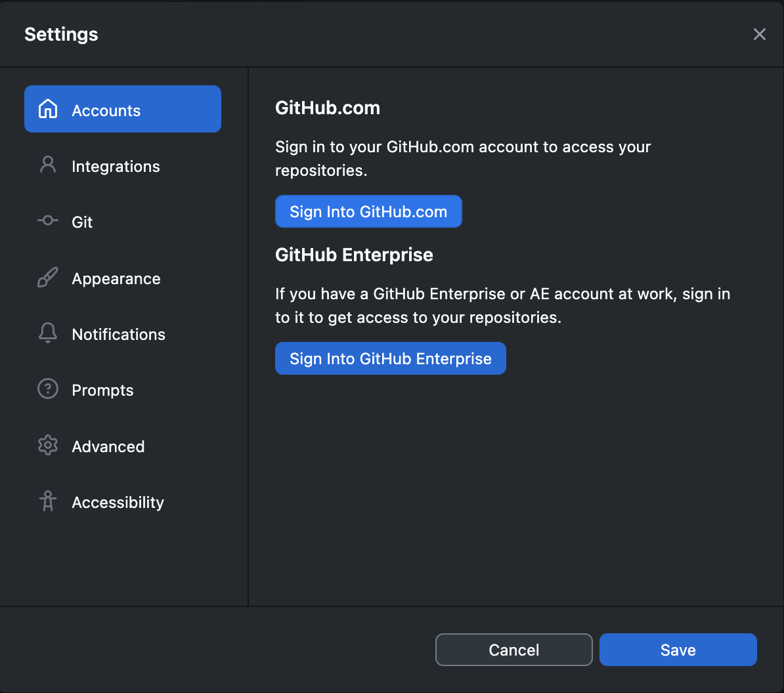
Task: Save the settings dialog
Action: 678,650
